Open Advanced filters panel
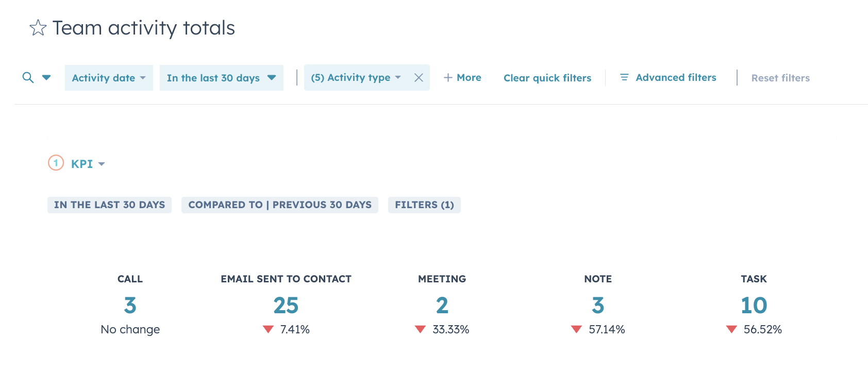868x372 pixels. [x=668, y=77]
